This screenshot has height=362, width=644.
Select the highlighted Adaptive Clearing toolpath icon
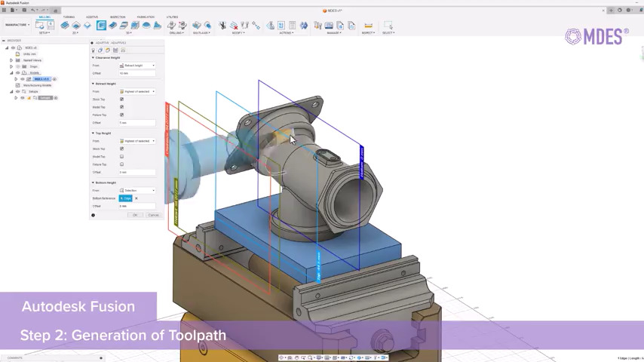click(101, 26)
